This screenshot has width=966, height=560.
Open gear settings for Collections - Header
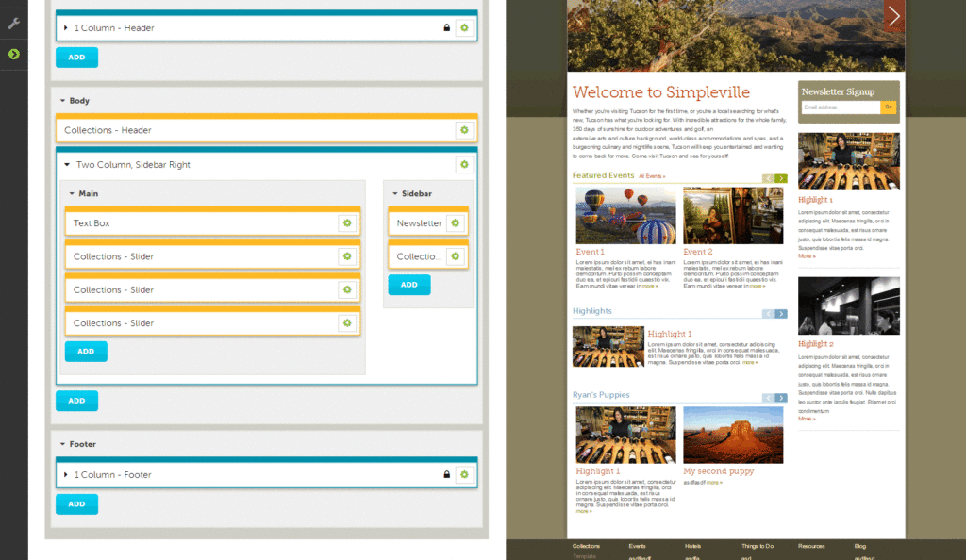(463, 130)
